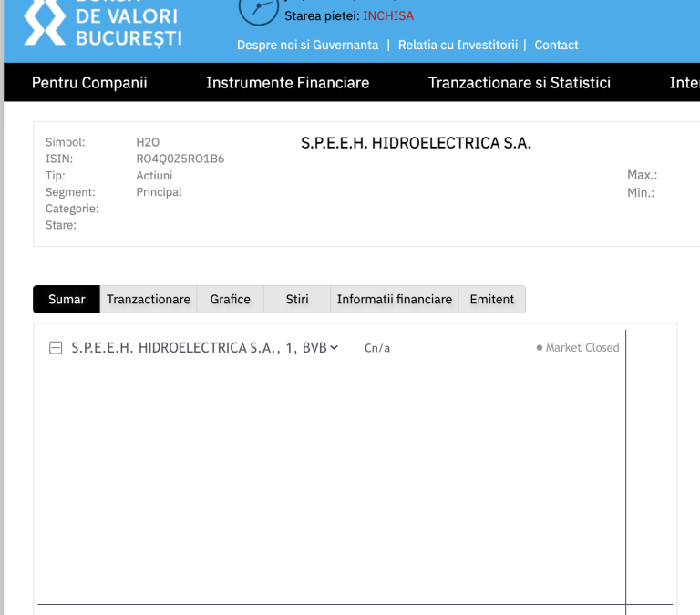Click the INCHISA market state text
Viewport: 700px width, 615px height.
click(388, 16)
